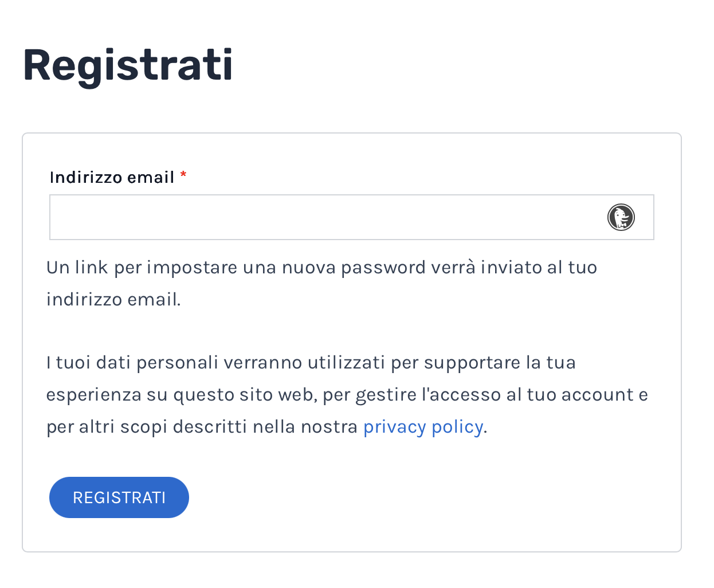
Task: Click the "indirizzo email." line below the field
Action: (x=113, y=299)
